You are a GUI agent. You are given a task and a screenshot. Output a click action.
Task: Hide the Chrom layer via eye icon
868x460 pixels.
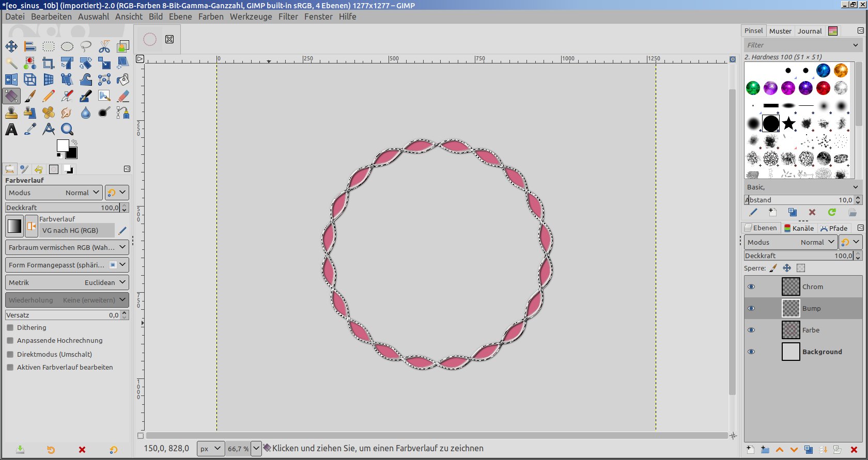tap(751, 287)
